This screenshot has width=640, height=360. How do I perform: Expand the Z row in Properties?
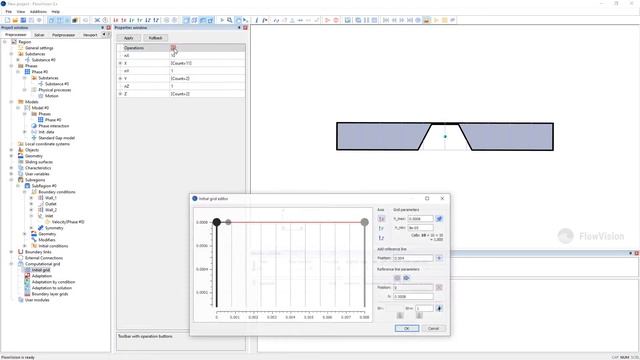click(x=120, y=94)
